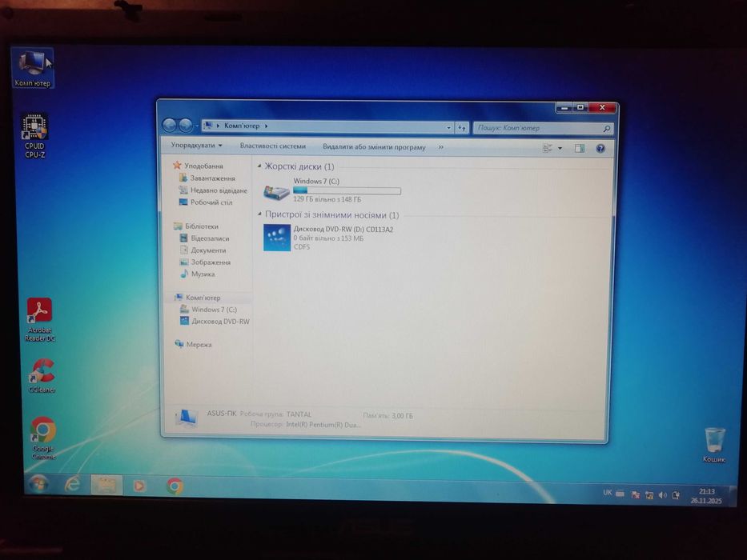Open recent pages dropdown near forward arrow
This screenshot has height=560, width=747.
[x=196, y=126]
